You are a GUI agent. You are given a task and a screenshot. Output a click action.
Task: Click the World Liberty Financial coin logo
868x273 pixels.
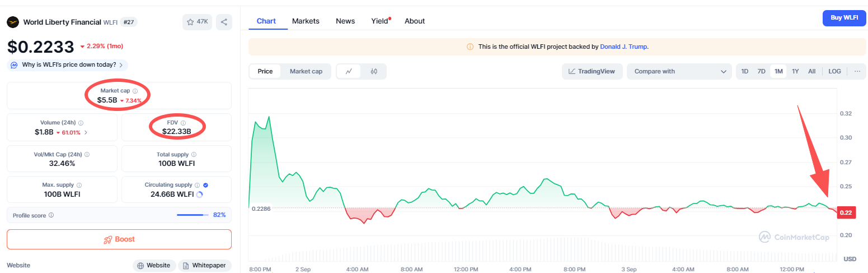[13, 22]
